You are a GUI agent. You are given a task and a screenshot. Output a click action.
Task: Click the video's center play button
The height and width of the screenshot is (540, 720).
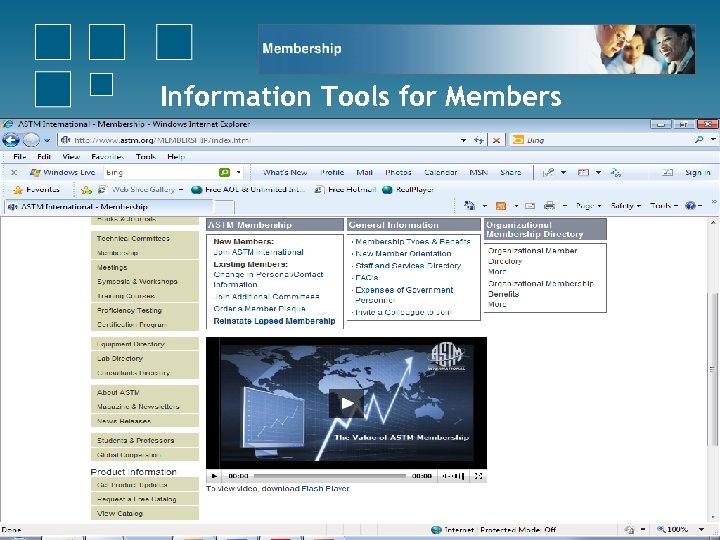pyautogui.click(x=347, y=404)
